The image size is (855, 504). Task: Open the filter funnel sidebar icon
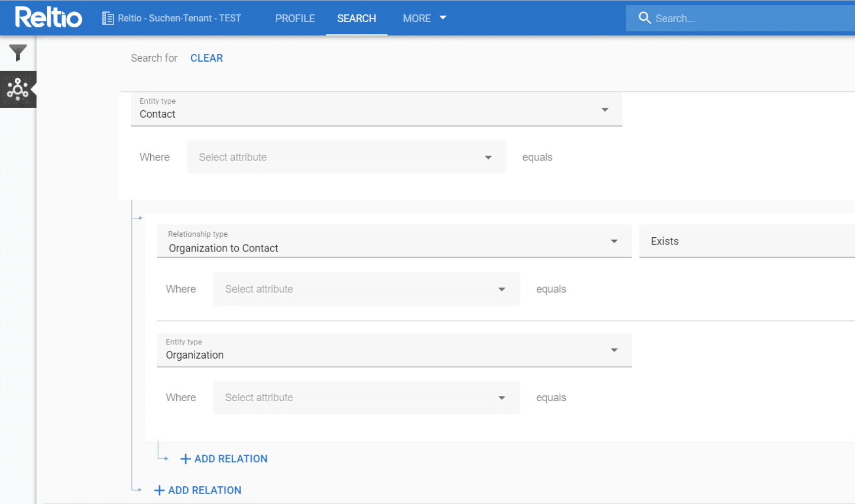[x=18, y=53]
